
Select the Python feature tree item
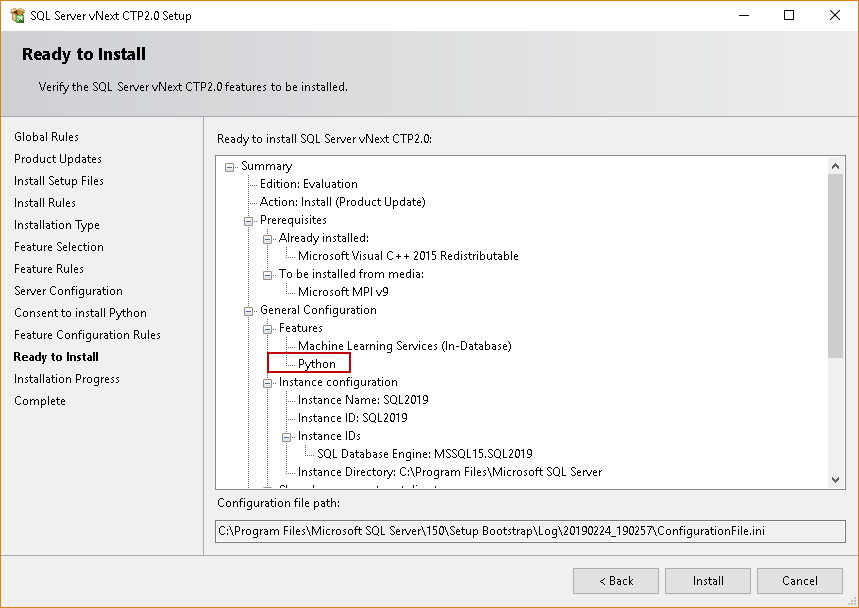point(317,364)
